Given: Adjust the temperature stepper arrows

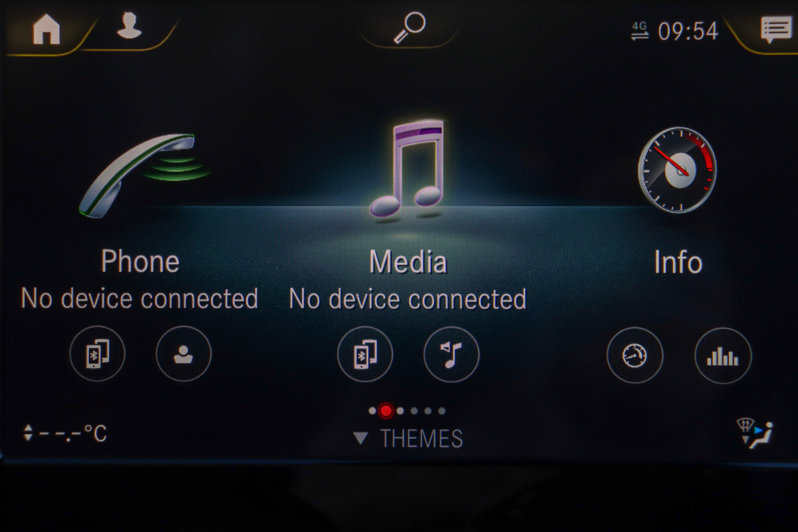Looking at the screenshot, I should [28, 432].
